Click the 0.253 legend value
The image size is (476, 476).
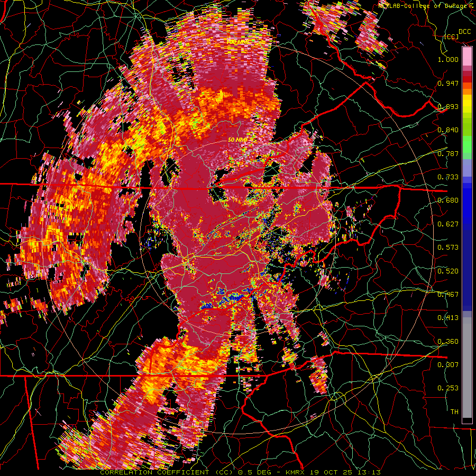click(x=448, y=388)
